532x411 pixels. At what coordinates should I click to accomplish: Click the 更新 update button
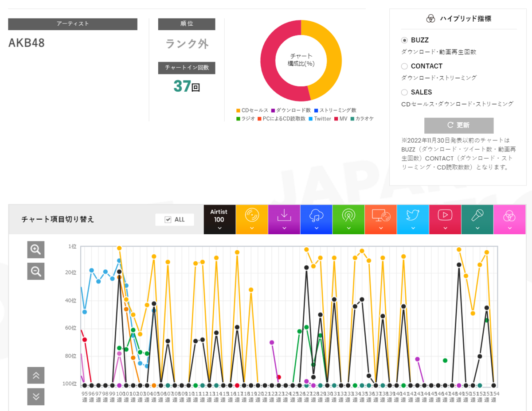pos(459,125)
